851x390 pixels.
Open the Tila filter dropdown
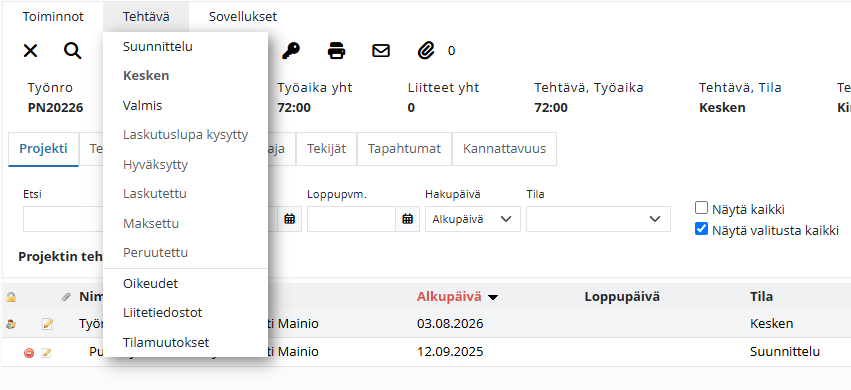pos(599,219)
